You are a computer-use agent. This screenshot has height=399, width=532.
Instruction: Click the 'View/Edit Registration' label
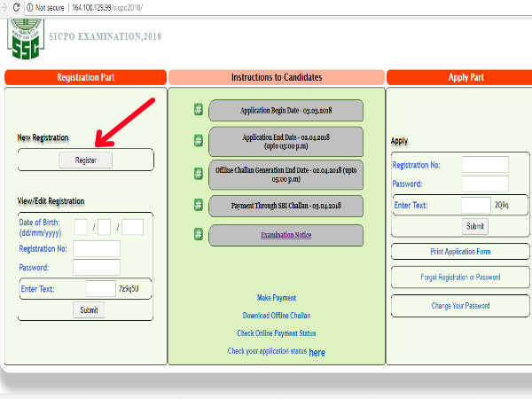[x=51, y=201]
